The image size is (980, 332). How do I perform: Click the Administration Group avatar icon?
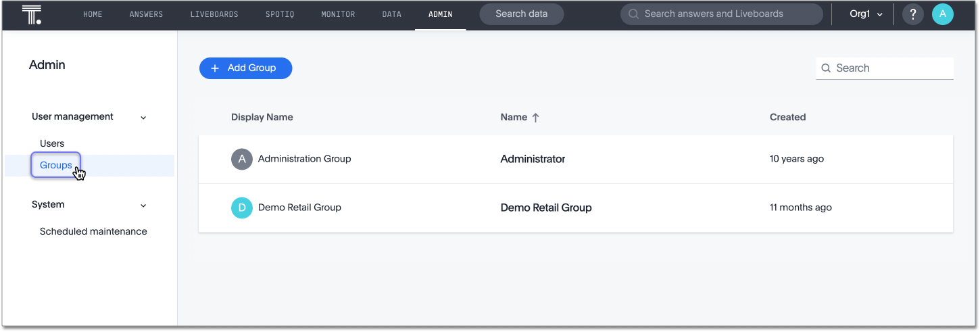point(242,159)
